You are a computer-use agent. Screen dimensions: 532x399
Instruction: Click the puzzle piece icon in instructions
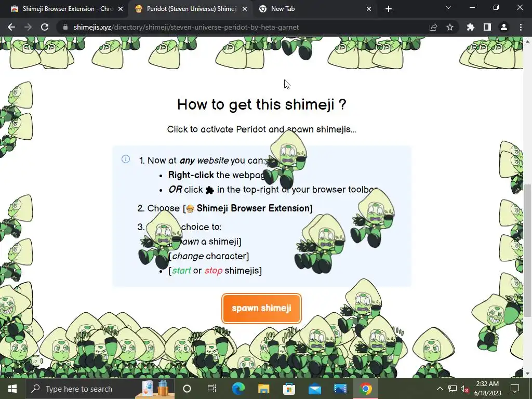(x=210, y=190)
